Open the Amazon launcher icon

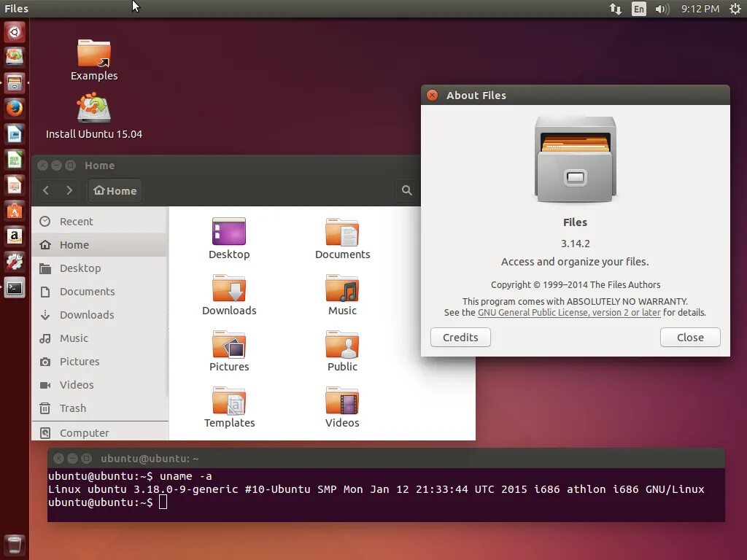tap(15, 237)
